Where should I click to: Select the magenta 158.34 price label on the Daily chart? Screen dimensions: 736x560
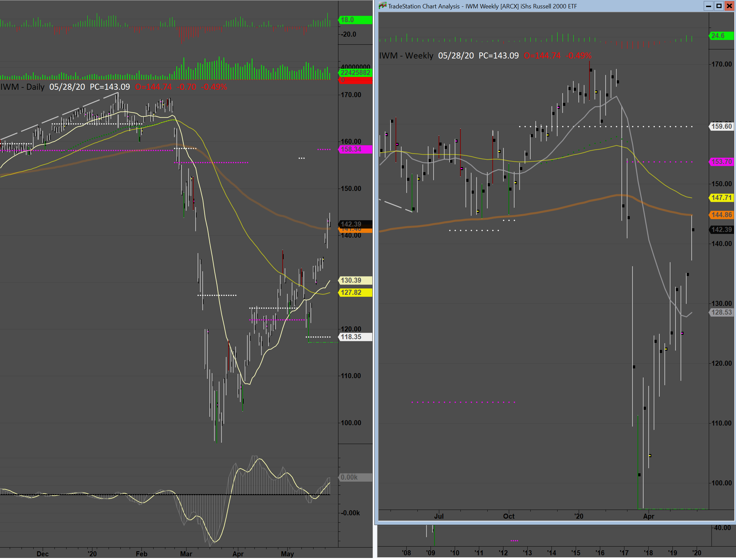356,149
